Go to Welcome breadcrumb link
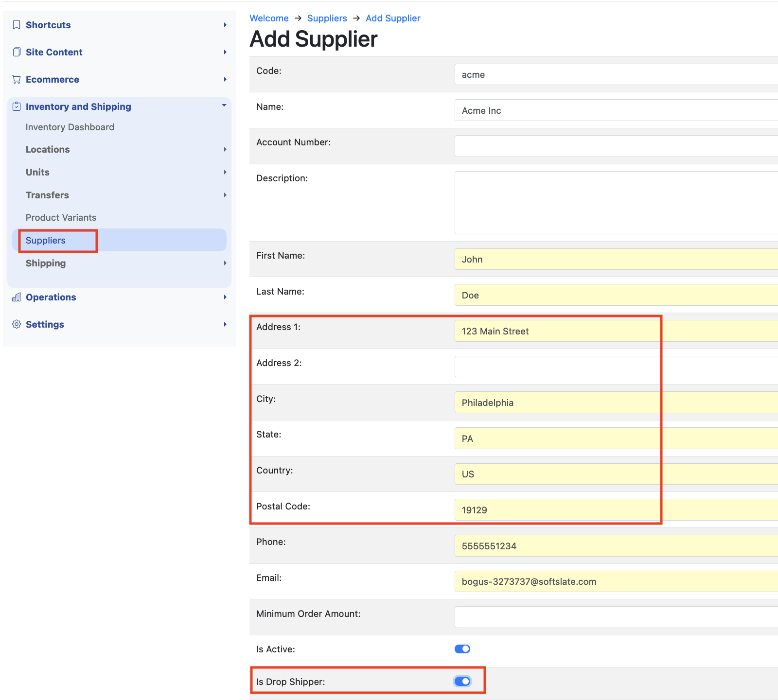Viewport: 778px width, 700px height. (269, 18)
